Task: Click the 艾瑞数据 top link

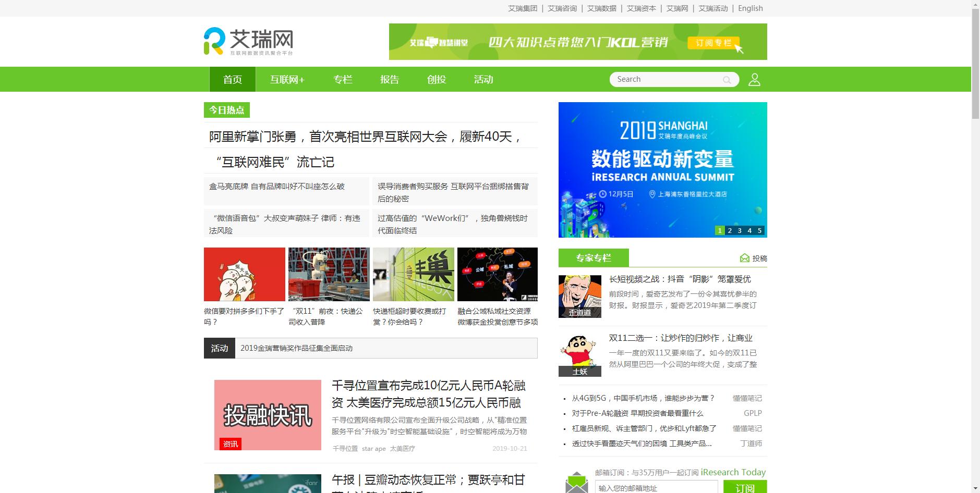Action: (601, 8)
